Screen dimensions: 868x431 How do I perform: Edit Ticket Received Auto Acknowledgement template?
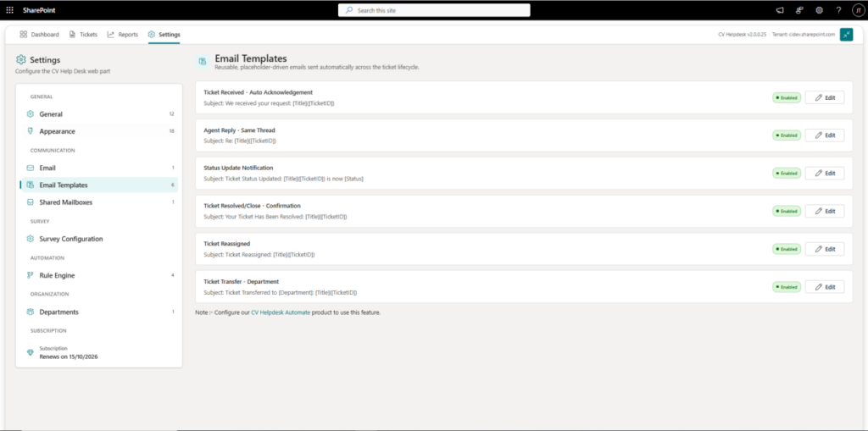[x=825, y=97]
